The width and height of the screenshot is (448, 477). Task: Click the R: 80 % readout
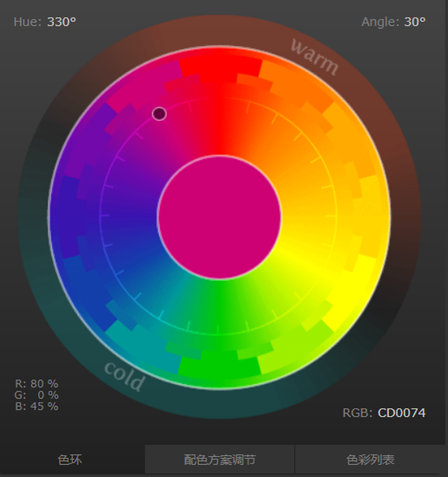(x=37, y=384)
